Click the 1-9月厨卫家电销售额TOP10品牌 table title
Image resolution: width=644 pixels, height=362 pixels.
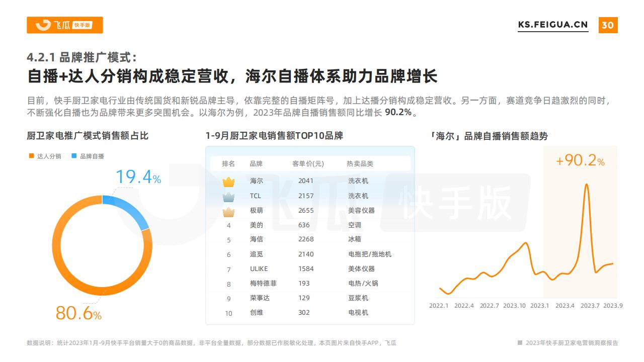(x=274, y=136)
